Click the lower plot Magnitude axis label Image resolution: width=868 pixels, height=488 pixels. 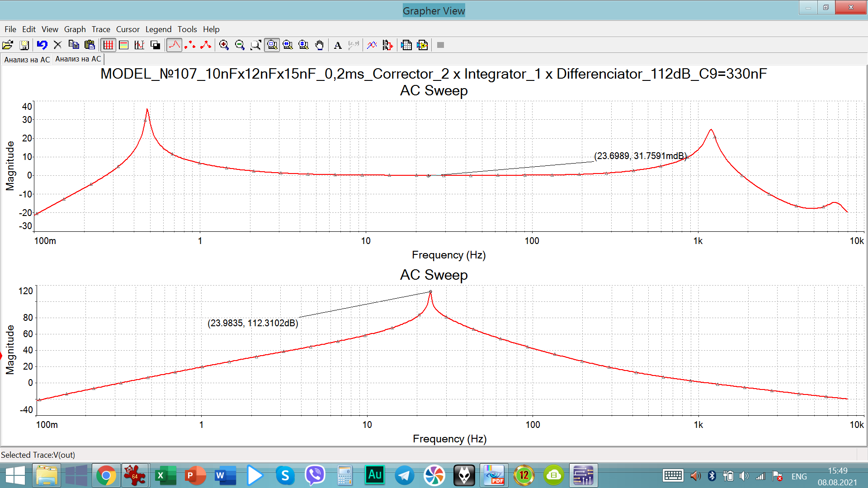pyautogui.click(x=10, y=350)
